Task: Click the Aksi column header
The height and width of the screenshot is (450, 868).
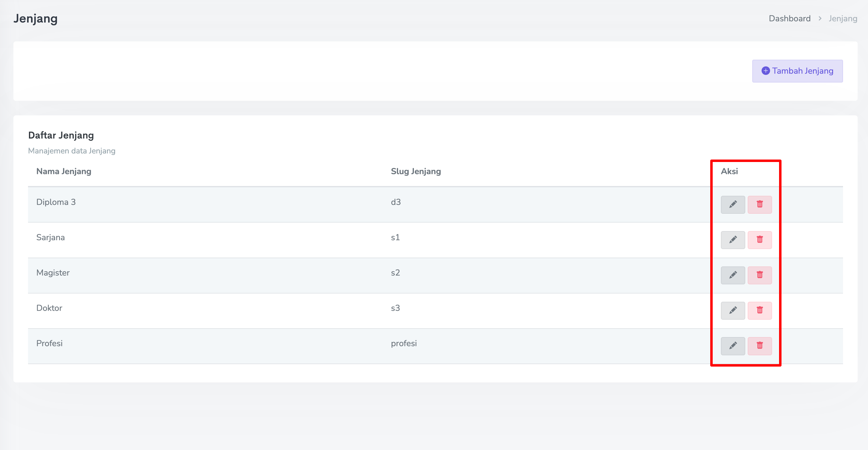Action: coord(729,171)
